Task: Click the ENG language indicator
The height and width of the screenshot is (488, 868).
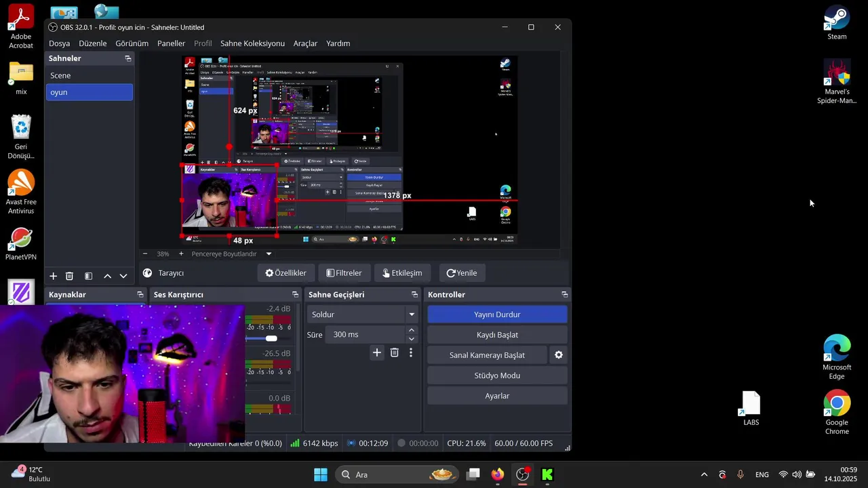Action: [x=762, y=474]
